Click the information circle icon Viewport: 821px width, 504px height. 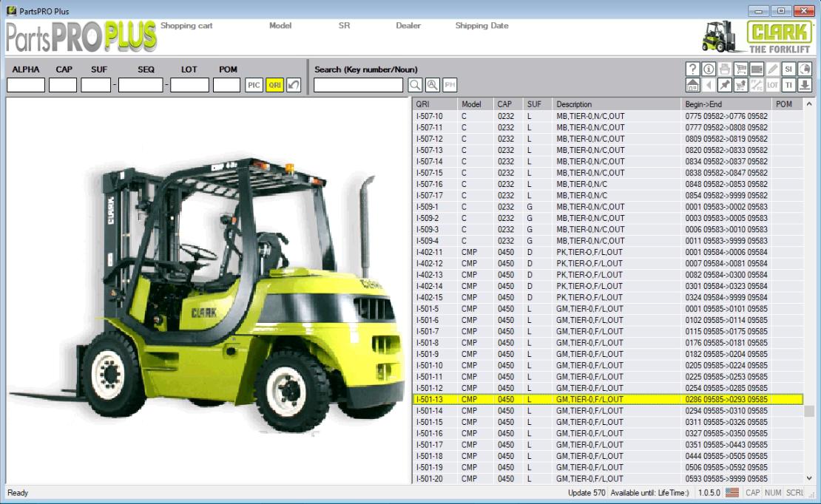pos(709,69)
